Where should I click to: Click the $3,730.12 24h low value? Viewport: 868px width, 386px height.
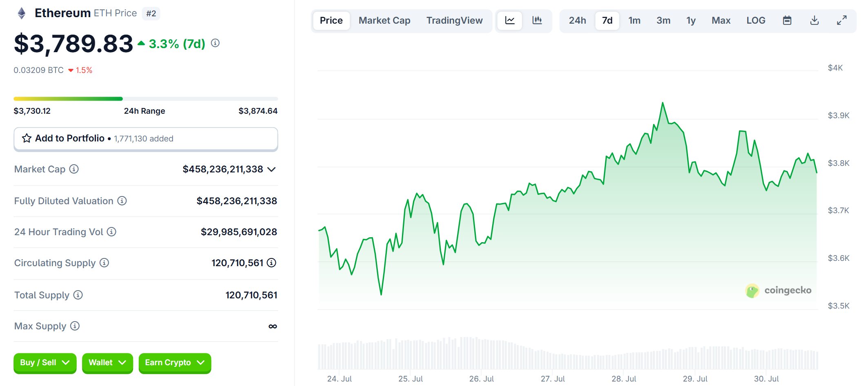(32, 111)
